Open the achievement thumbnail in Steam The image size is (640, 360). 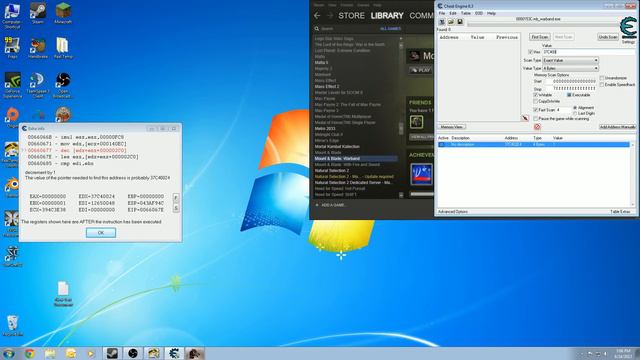click(x=421, y=174)
